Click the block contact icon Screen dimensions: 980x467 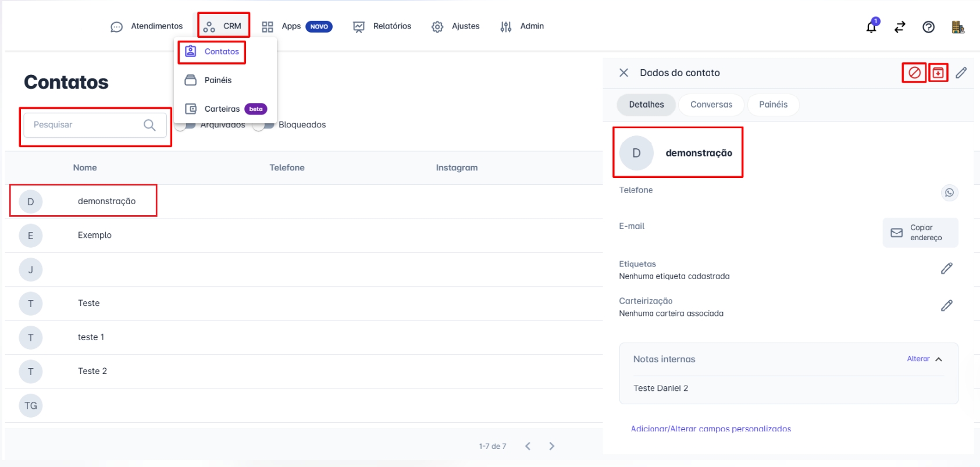point(914,73)
